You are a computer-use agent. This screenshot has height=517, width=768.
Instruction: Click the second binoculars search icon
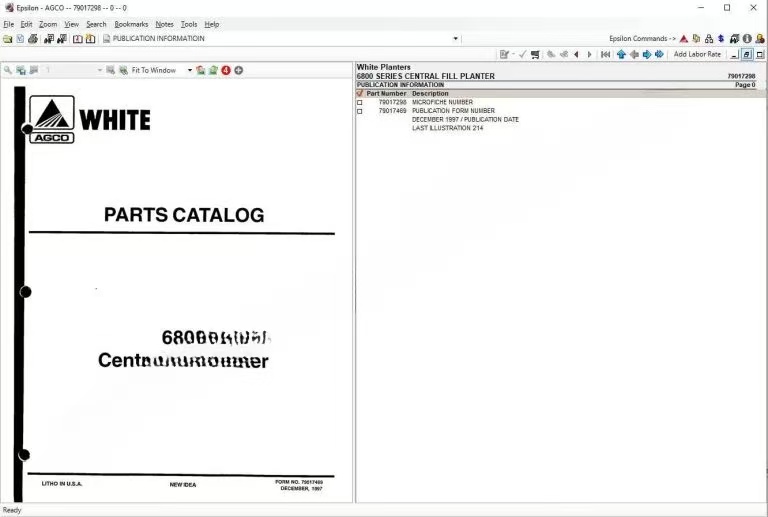62,39
